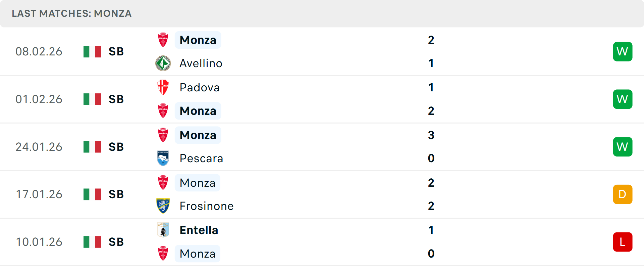Select highlighted Monza name in Pescara match
The image size is (644, 266).
click(198, 135)
